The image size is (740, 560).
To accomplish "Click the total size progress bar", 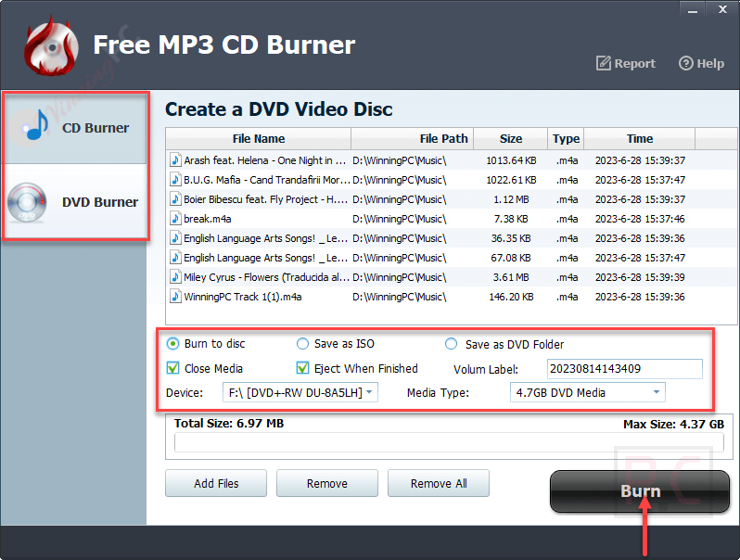I will click(449, 442).
